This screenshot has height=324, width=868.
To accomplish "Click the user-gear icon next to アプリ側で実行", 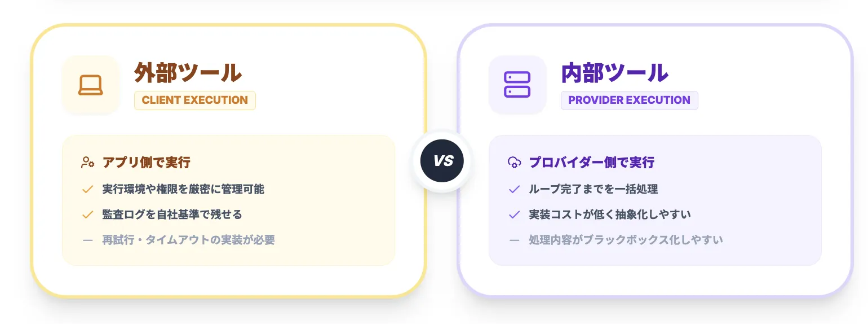I will coord(87,163).
